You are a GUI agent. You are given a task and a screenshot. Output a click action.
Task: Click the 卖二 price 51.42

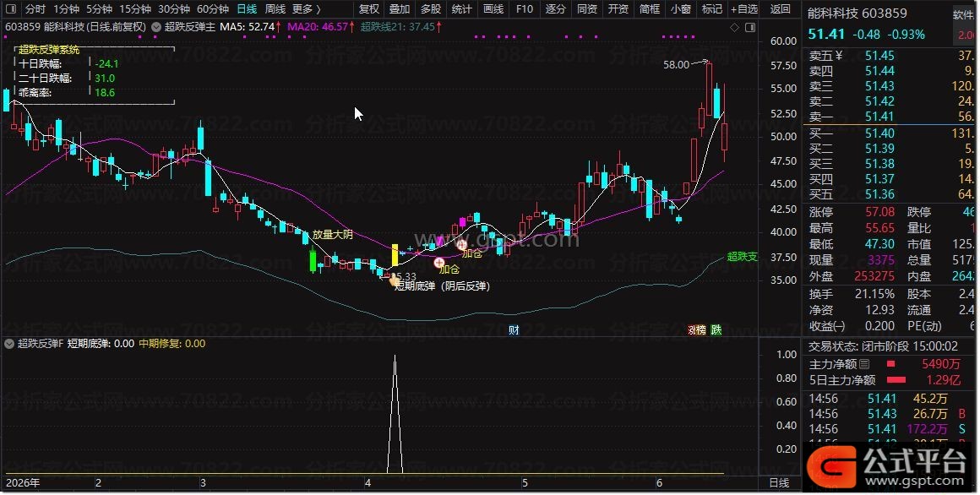pos(879,101)
